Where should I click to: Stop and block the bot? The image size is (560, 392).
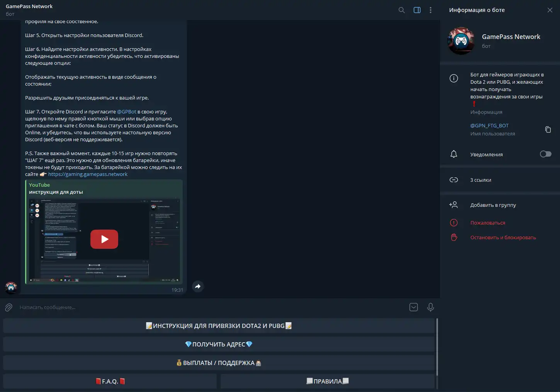click(x=500, y=237)
